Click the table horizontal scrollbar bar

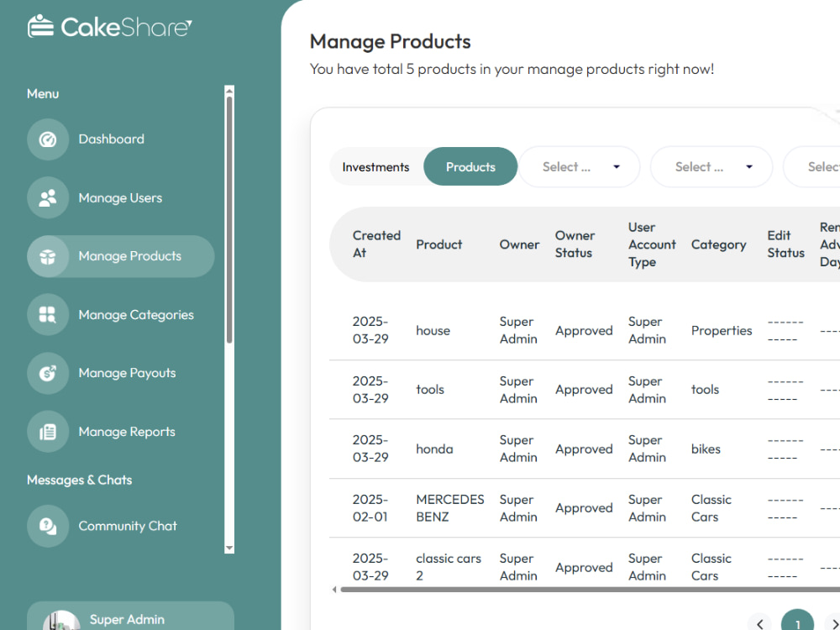pos(590,590)
